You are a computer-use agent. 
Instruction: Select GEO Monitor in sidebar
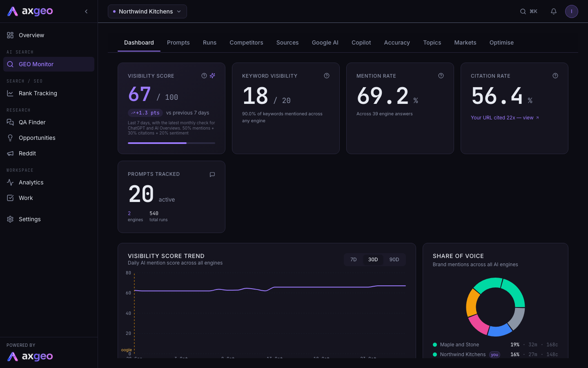coord(49,64)
